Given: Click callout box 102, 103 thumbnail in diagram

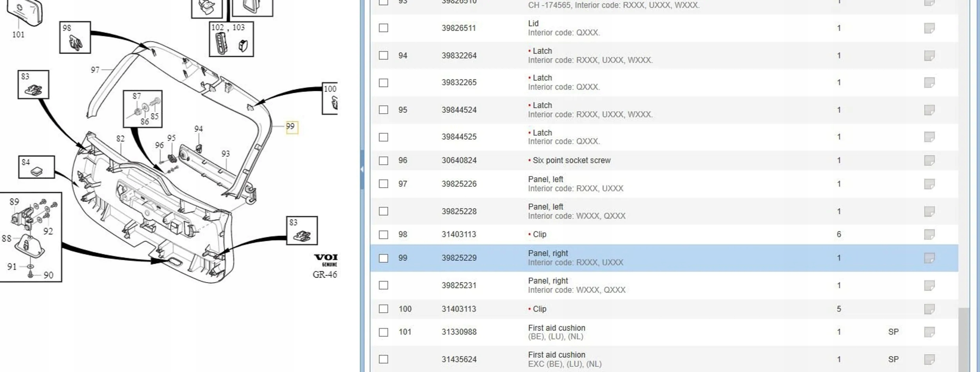Looking at the screenshot, I should click(231, 40).
